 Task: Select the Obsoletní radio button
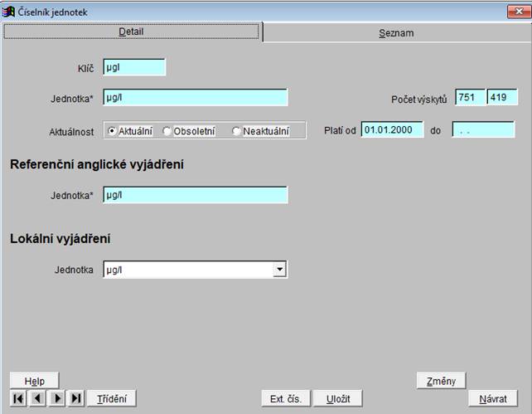(167, 131)
